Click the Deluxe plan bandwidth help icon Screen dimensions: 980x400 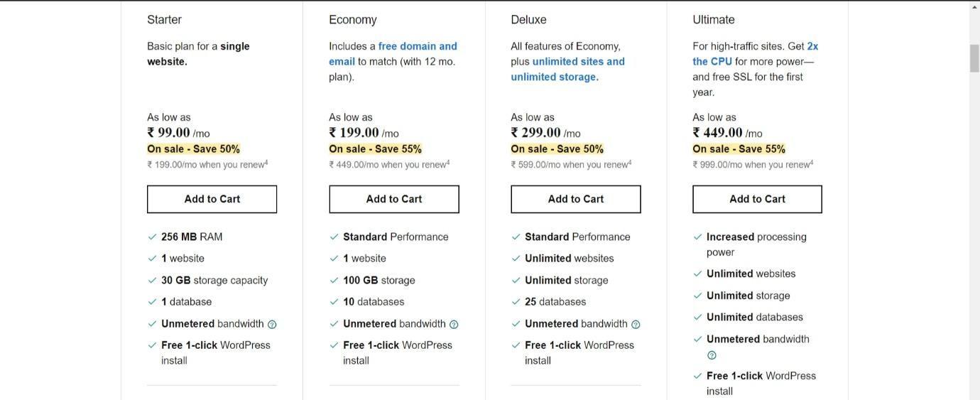click(636, 325)
